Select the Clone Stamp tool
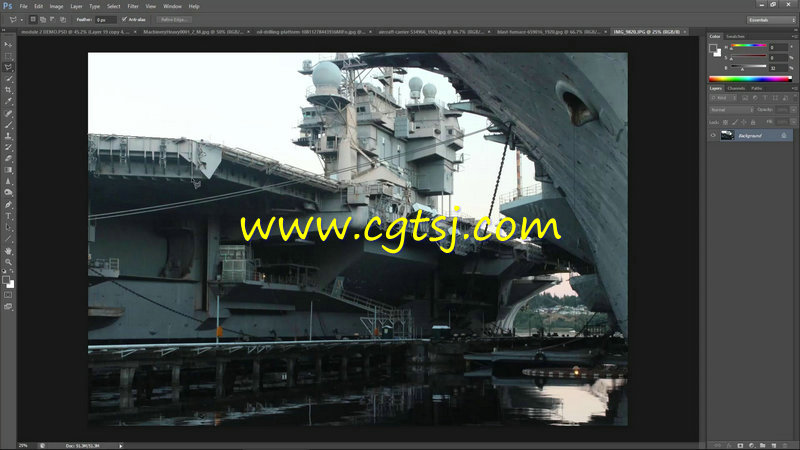This screenshot has height=450, width=800. [8, 136]
